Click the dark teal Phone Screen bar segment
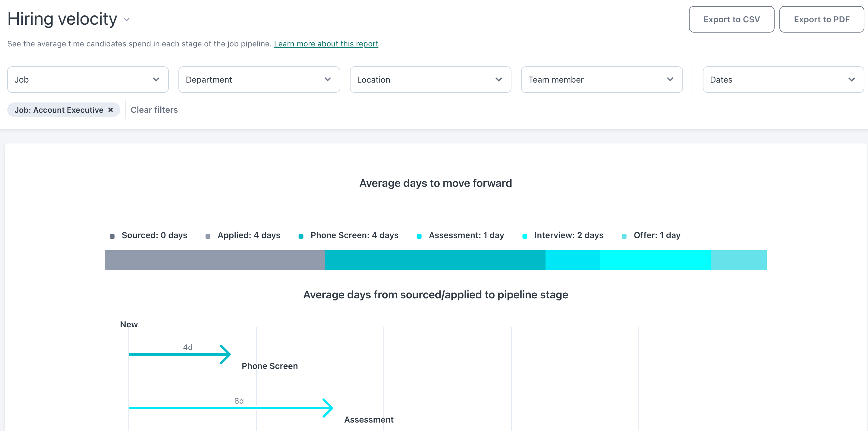The height and width of the screenshot is (431, 868). (435, 260)
